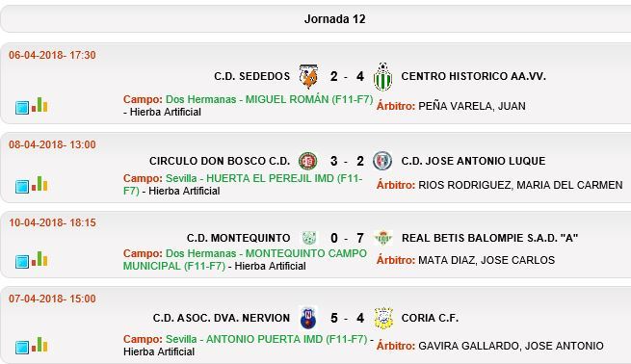
Task: Click the Coria C.F. crest
Action: 383,318
